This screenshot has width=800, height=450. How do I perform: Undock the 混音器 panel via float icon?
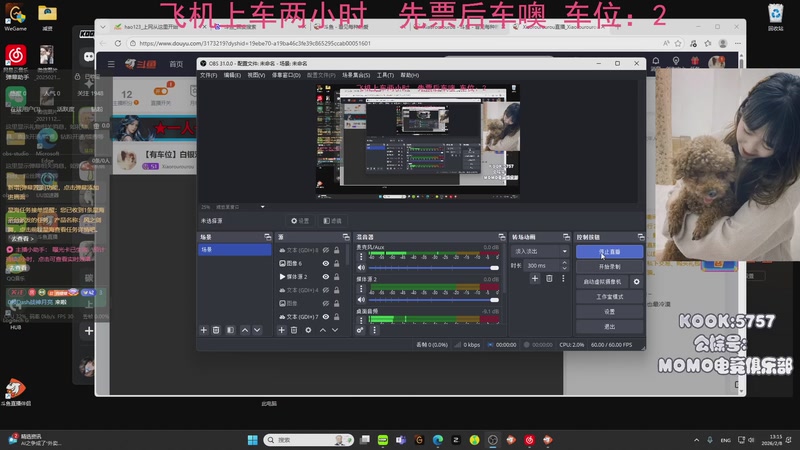tap(502, 237)
